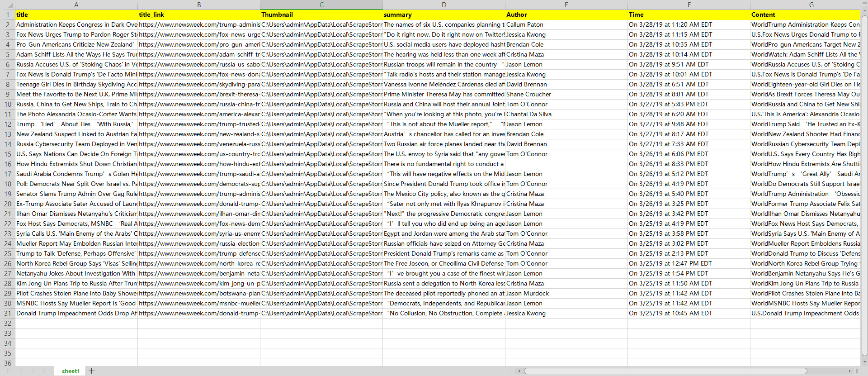Image resolution: width=868 pixels, height=376 pixels.
Task: Click the horizontal scrollbar's left arrow
Action: [x=519, y=371]
